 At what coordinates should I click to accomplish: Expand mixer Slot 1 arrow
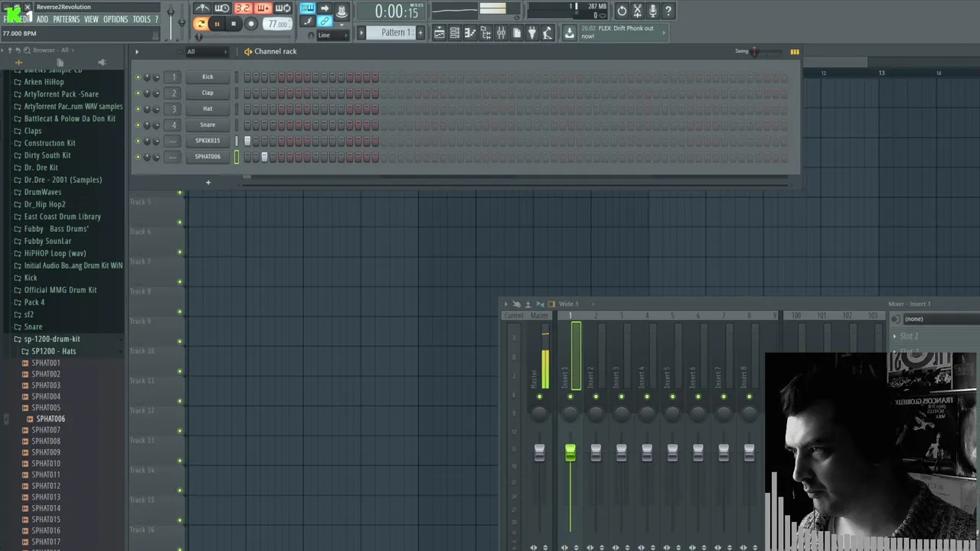(894, 336)
